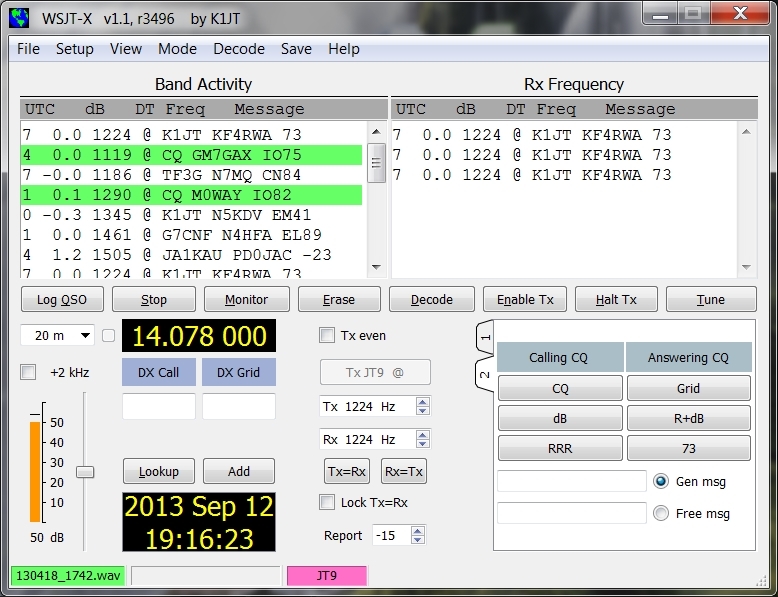Select the Free msg radio button
The width and height of the screenshot is (778, 597).
[x=661, y=514]
